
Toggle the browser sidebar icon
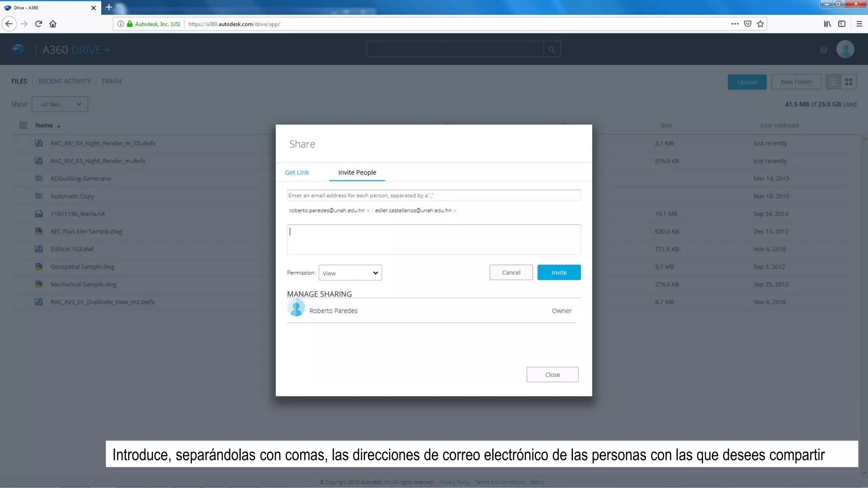click(842, 24)
